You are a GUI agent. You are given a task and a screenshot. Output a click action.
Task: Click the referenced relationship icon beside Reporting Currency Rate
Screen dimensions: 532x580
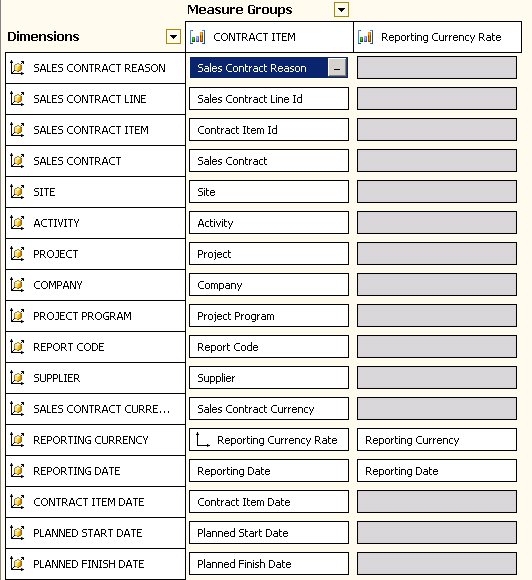(x=203, y=439)
